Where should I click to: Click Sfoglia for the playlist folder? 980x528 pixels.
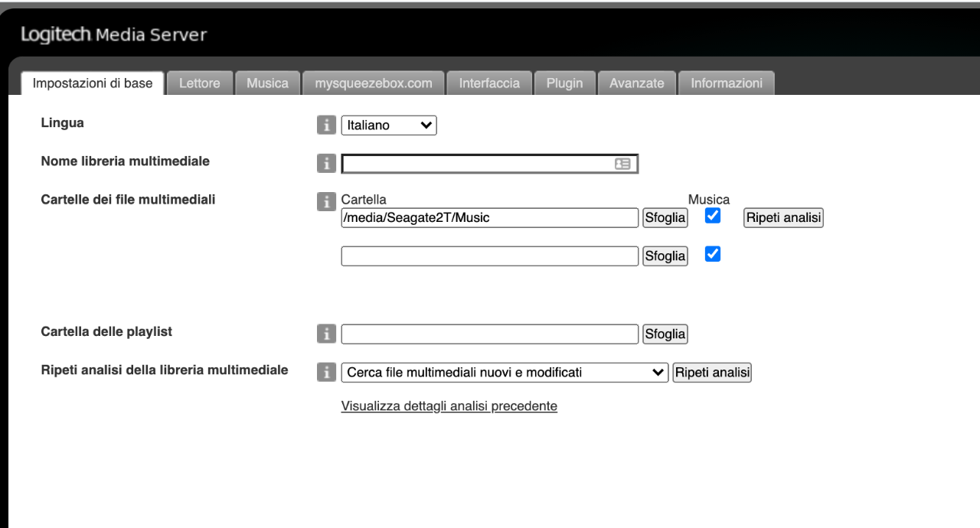(x=665, y=334)
